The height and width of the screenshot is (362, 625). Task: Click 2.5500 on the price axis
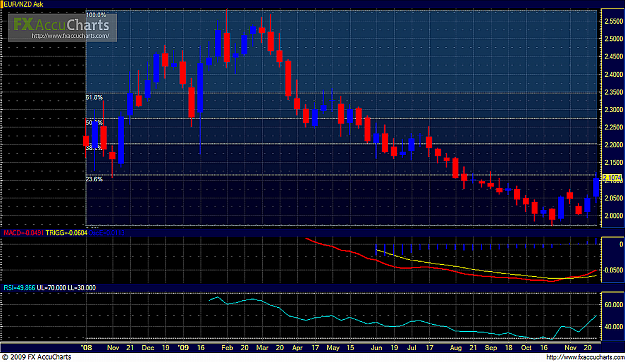(x=613, y=22)
